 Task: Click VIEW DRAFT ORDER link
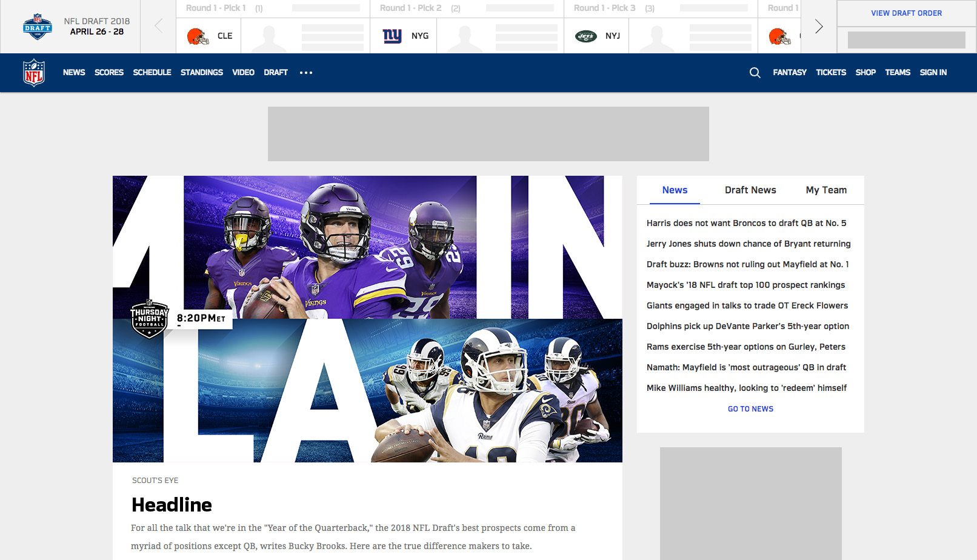pyautogui.click(x=907, y=13)
